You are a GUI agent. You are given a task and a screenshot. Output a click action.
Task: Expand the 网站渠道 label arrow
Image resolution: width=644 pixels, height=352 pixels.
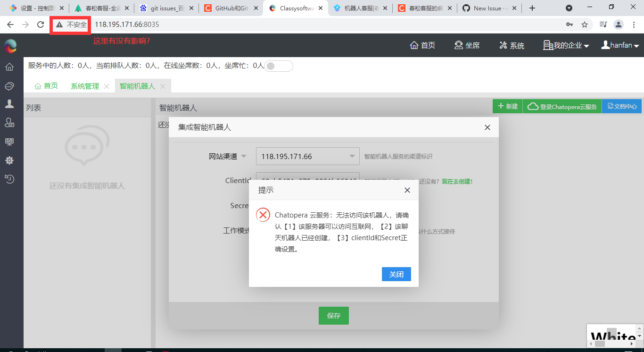click(244, 157)
